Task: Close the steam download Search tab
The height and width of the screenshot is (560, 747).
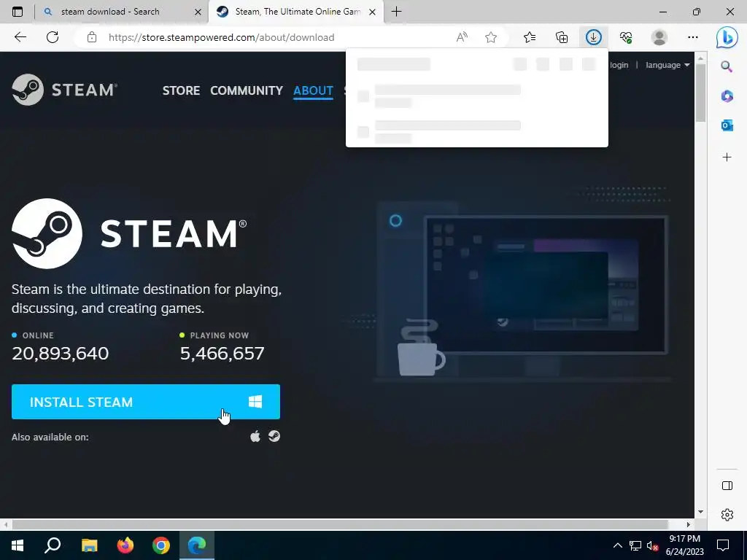Action: click(x=198, y=12)
